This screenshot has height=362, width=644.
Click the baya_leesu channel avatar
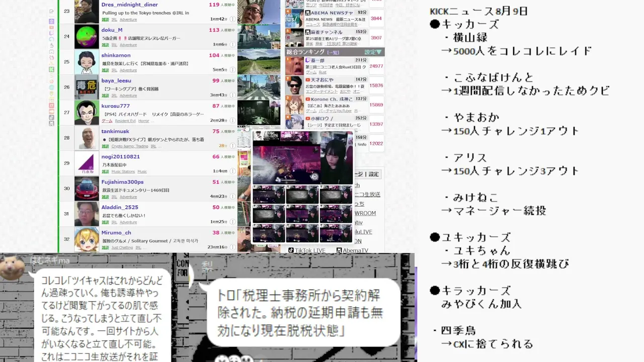(87, 87)
